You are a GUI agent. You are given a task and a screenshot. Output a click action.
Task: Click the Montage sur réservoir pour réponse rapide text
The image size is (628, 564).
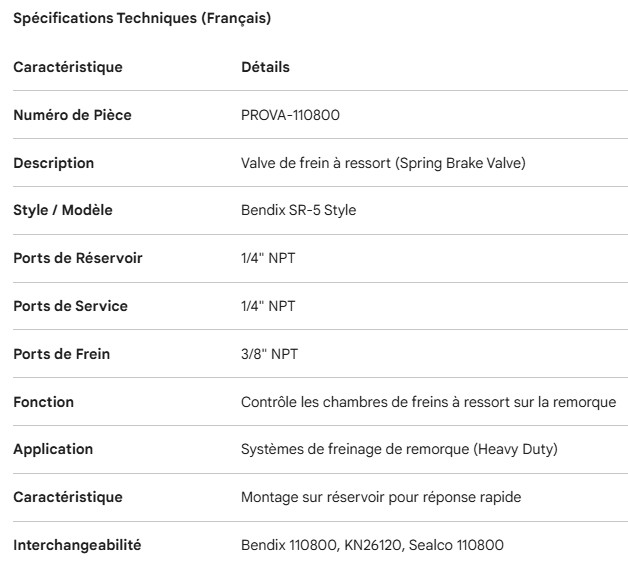tap(381, 497)
